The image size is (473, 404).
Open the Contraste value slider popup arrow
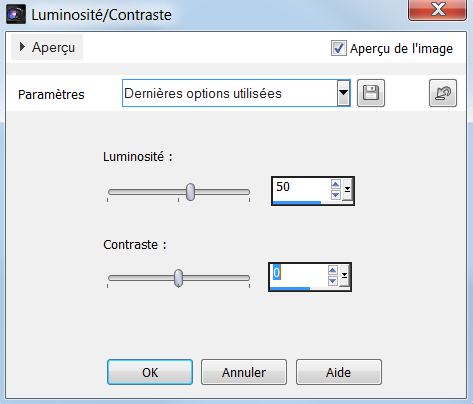pyautogui.click(x=344, y=276)
